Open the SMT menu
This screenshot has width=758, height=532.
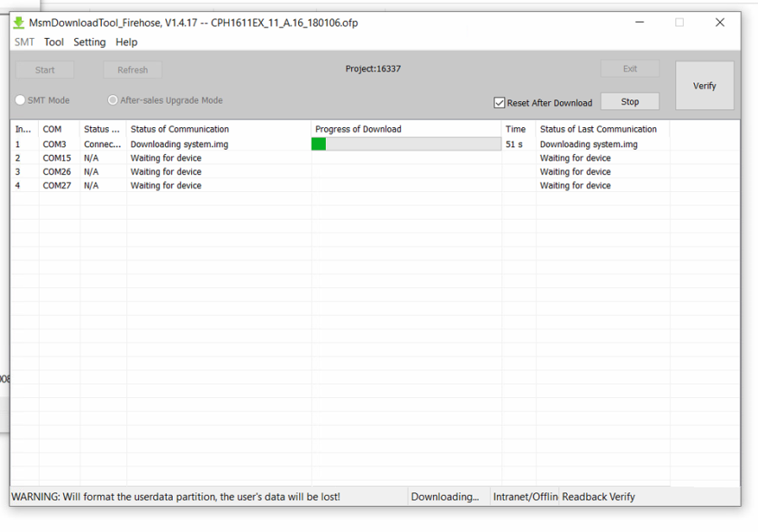tap(24, 42)
